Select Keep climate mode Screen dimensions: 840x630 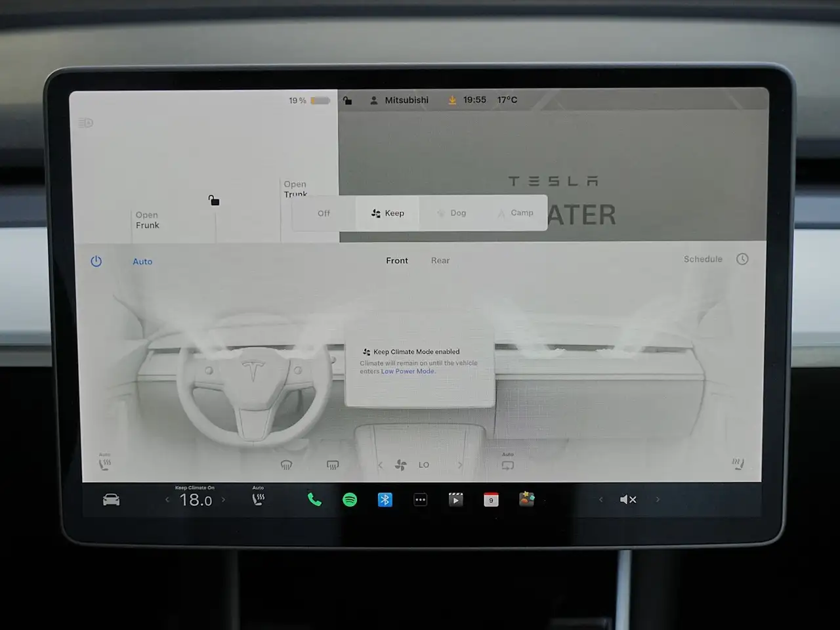click(388, 213)
